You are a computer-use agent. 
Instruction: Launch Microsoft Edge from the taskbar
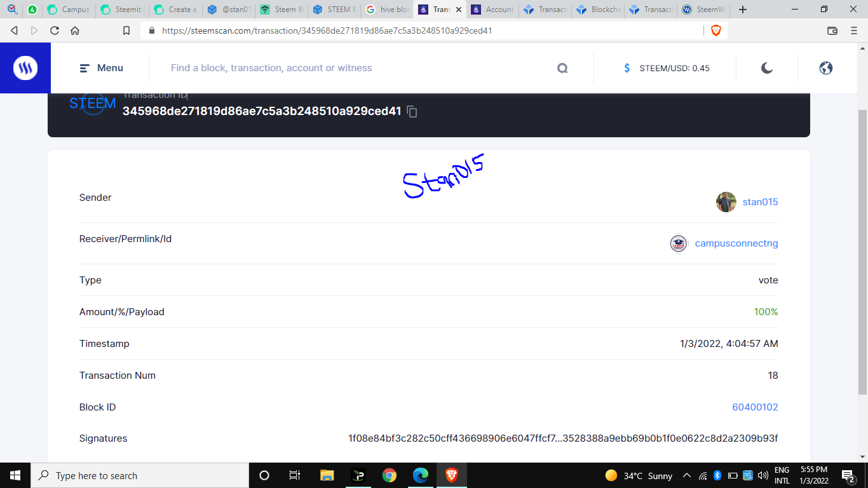[421, 475]
